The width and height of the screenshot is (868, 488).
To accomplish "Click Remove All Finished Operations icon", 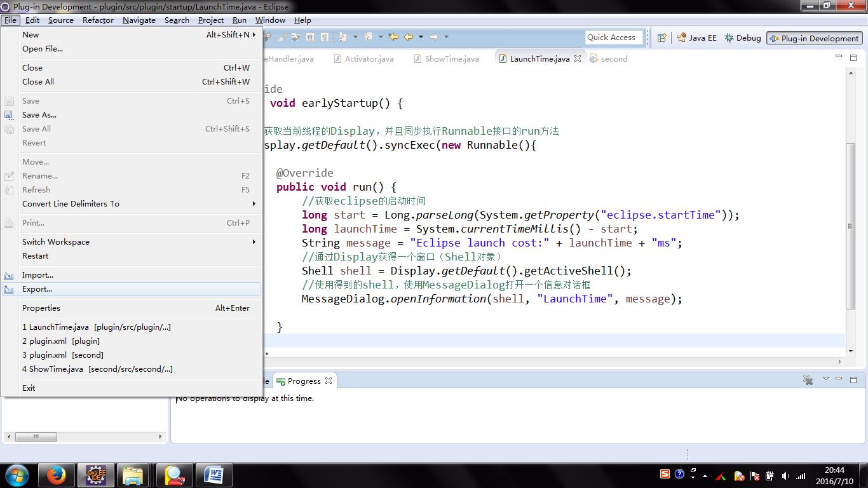I will point(808,380).
